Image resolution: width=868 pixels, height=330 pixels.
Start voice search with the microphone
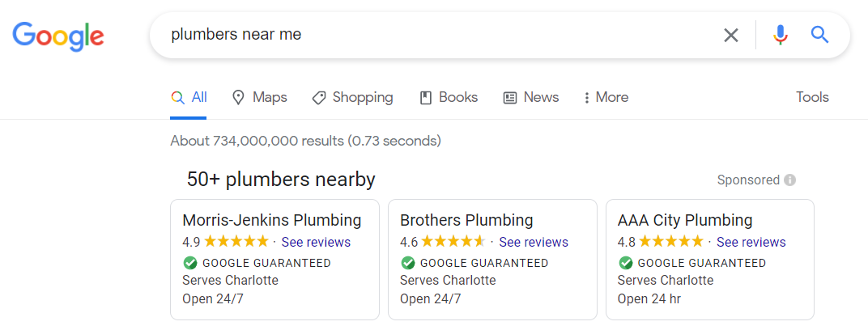[780, 35]
